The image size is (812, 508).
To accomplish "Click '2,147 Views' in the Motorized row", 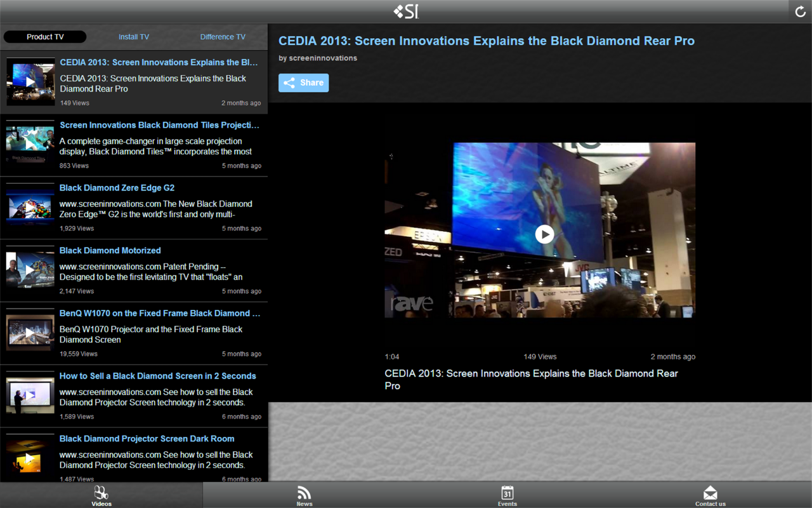I will point(77,291).
